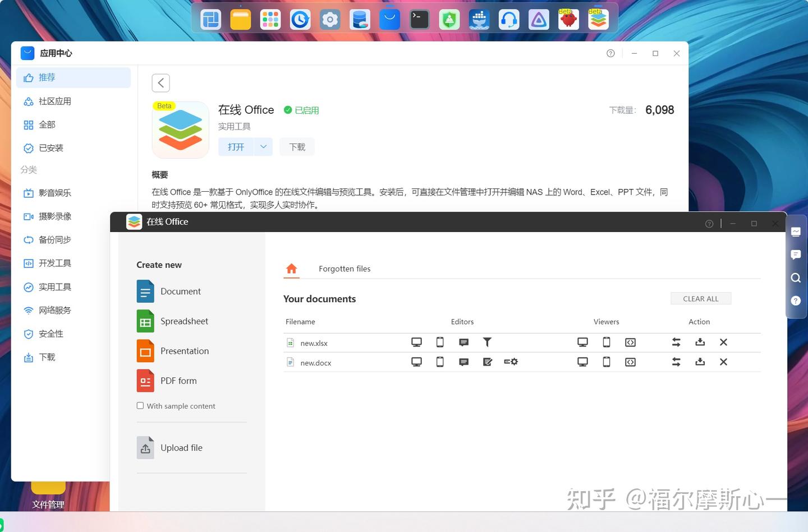
Task: Open new.docx in the mobile editor
Action: click(440, 362)
